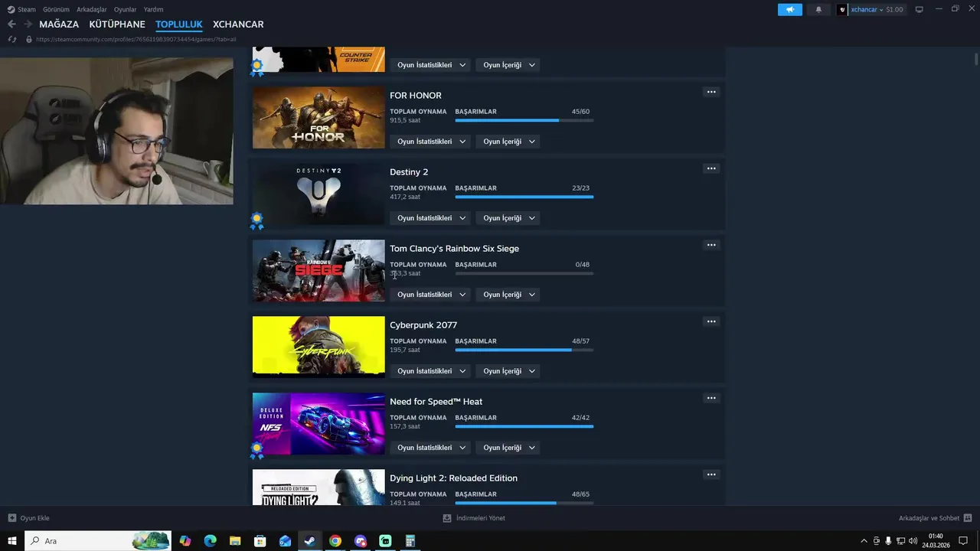980x551 pixels.
Task: Go back using the back arrow
Action: tap(11, 24)
